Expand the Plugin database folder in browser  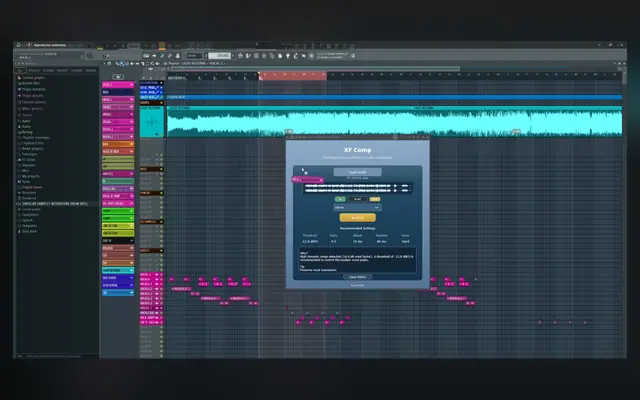point(31,89)
